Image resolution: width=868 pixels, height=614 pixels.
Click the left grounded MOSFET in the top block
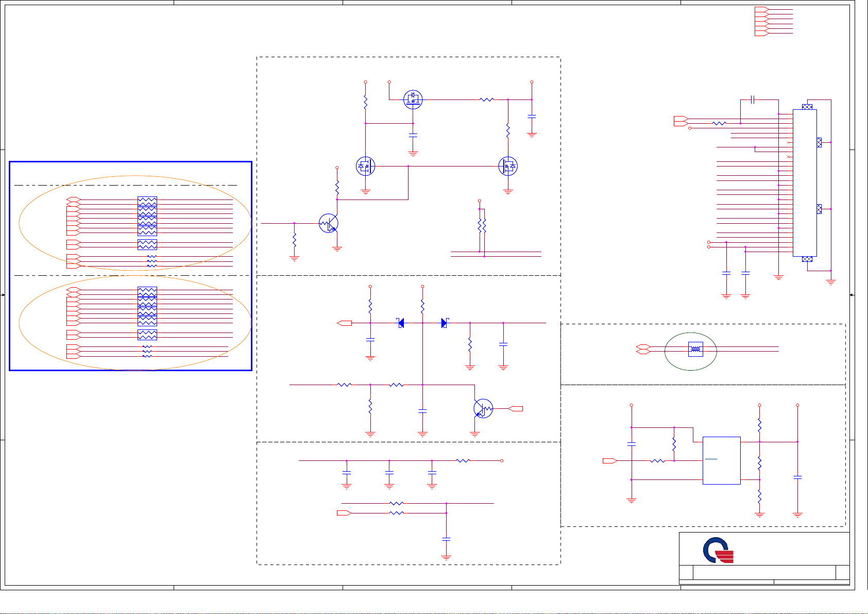(x=365, y=166)
